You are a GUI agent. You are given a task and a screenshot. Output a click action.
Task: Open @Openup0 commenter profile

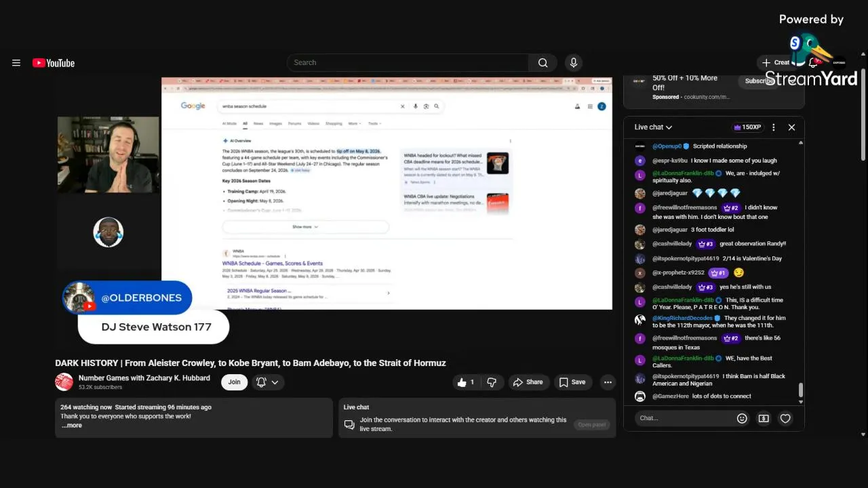(667, 146)
